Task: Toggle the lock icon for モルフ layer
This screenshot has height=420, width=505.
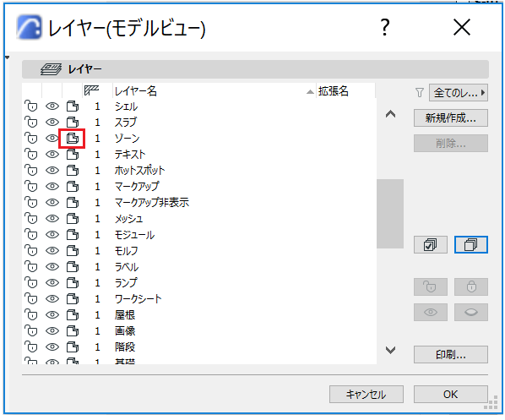Action: 31,250
